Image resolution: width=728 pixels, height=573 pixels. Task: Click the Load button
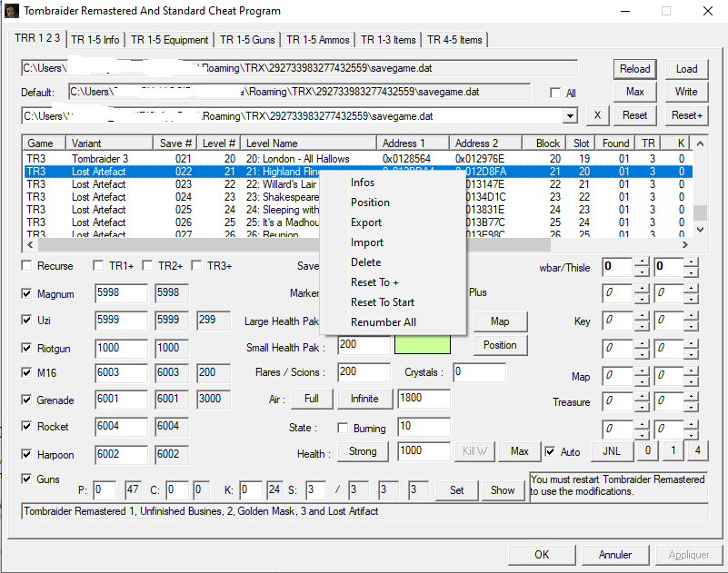pyautogui.click(x=686, y=69)
